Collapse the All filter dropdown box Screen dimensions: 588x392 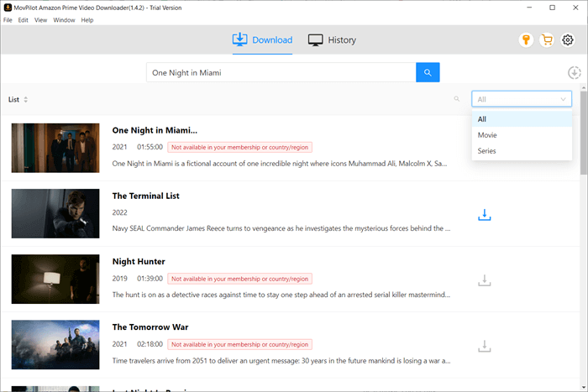(x=522, y=99)
